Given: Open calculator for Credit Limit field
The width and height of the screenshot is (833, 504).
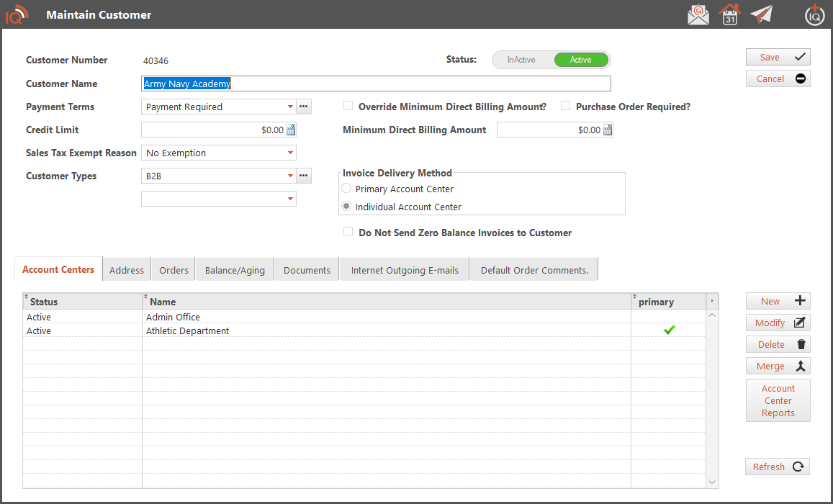Looking at the screenshot, I should click(291, 130).
